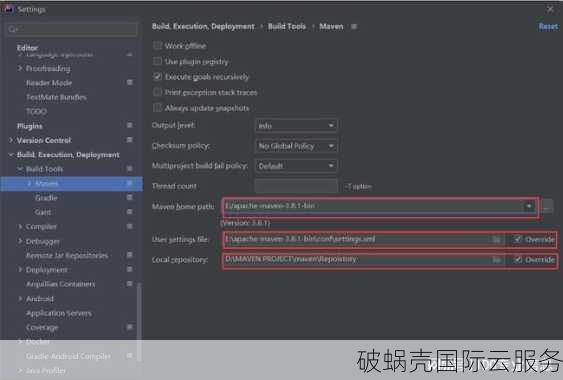Click the Reset link
The width and height of the screenshot is (563, 380).
coord(548,27)
